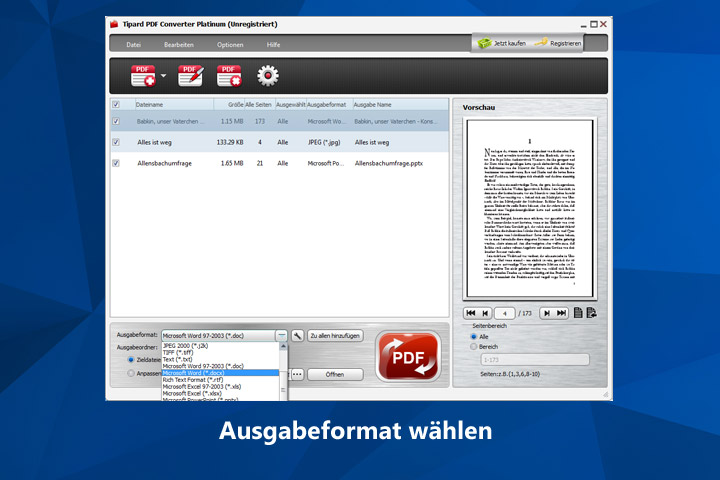This screenshot has width=720, height=480.
Task: Click the Babkin, unser Vaterchen file name
Action: pos(170,121)
